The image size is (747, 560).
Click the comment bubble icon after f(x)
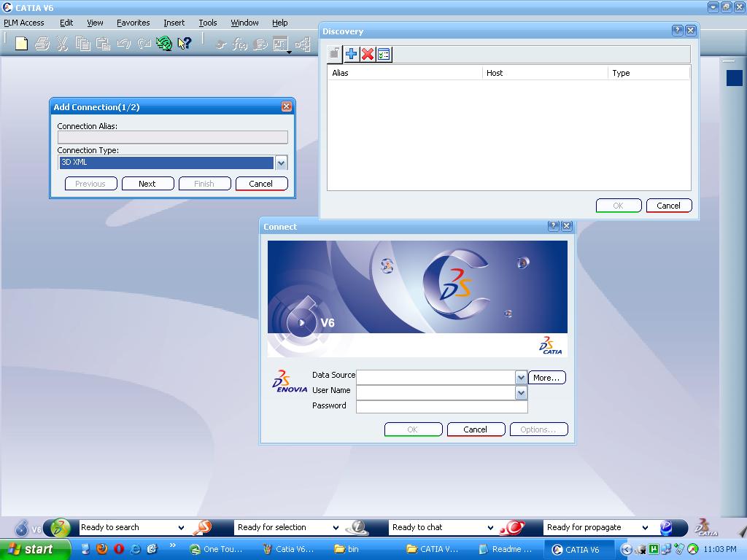(x=260, y=44)
